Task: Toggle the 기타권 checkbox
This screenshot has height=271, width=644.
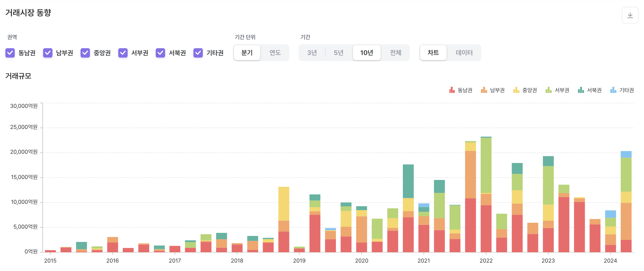Action: pyautogui.click(x=198, y=53)
